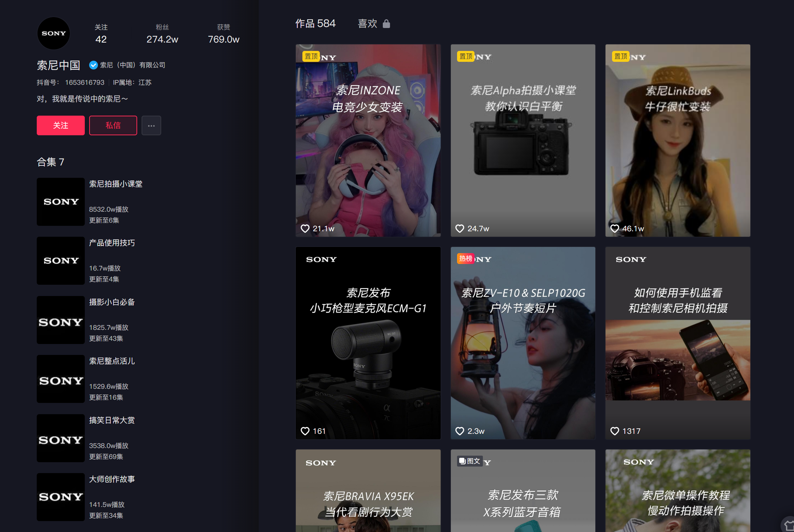
Task: Click SONY logo on BRAVIA X95EK card
Action: click(x=321, y=463)
